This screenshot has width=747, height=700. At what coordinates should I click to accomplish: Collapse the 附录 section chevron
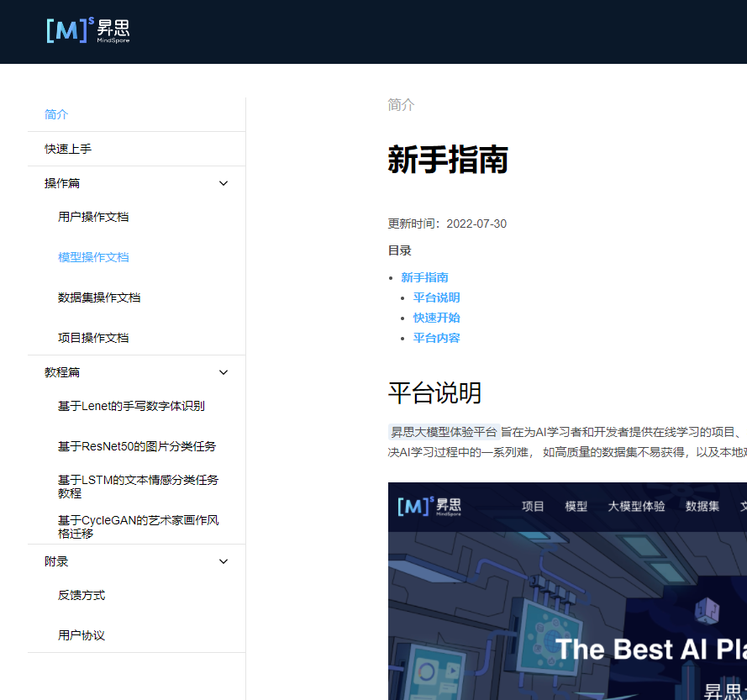(224, 561)
